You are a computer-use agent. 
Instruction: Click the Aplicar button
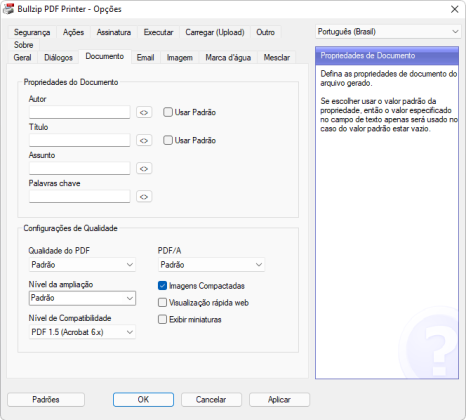click(279, 399)
